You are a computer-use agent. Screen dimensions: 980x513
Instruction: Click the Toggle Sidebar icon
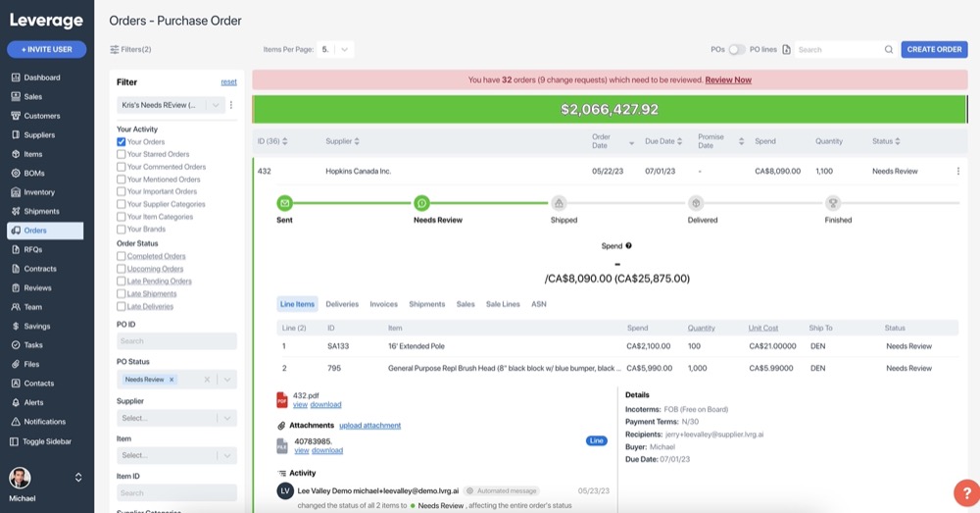tap(15, 441)
